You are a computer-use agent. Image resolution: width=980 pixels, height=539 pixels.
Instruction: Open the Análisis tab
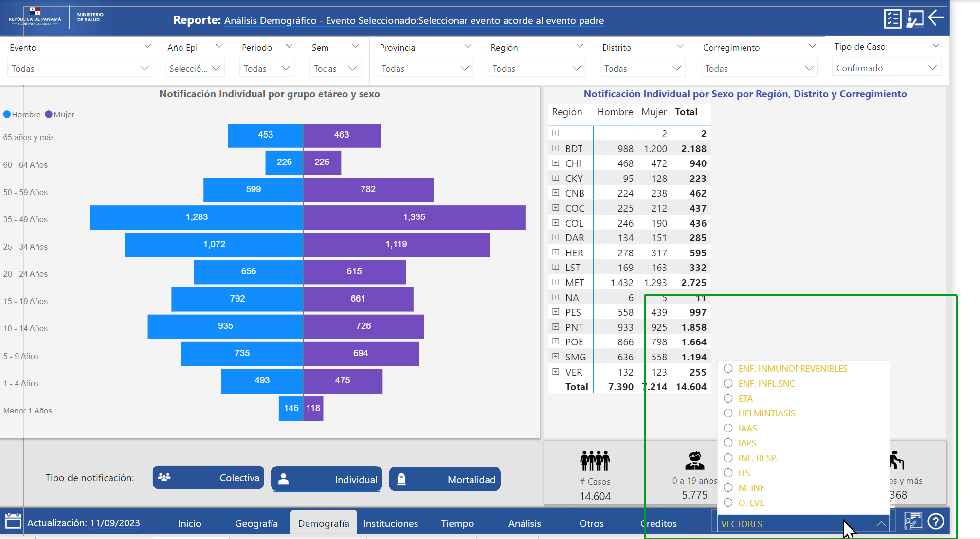tap(525, 523)
